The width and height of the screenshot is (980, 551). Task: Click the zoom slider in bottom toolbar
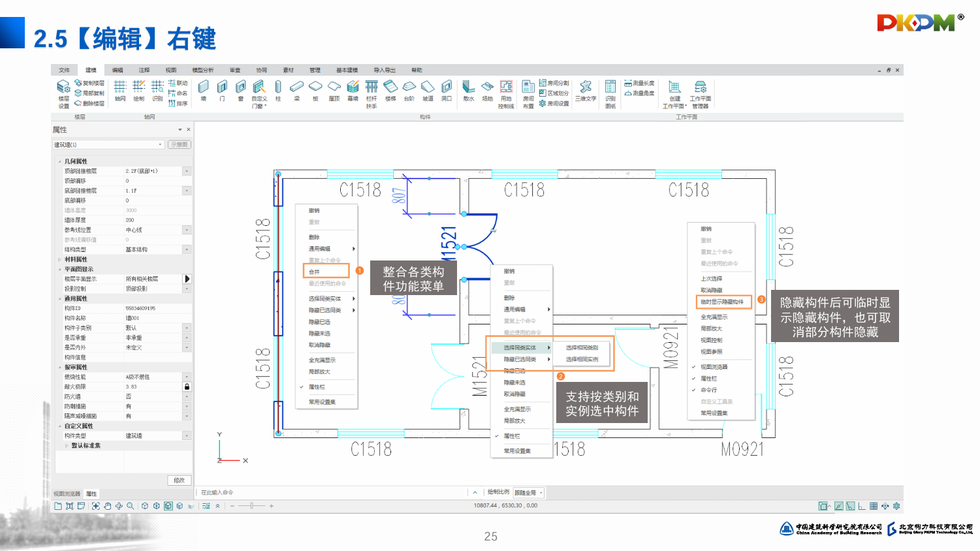click(x=251, y=506)
